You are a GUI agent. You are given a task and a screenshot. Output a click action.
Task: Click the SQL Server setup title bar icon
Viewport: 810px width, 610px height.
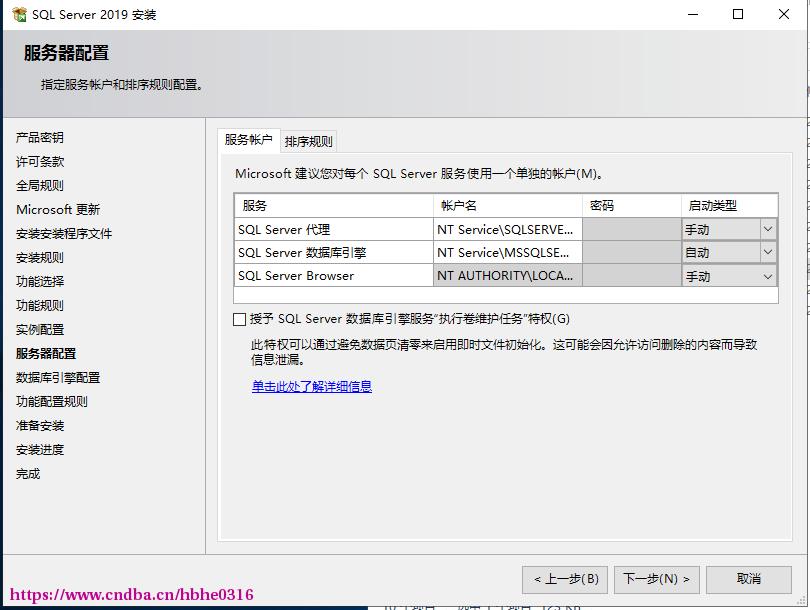click(19, 14)
